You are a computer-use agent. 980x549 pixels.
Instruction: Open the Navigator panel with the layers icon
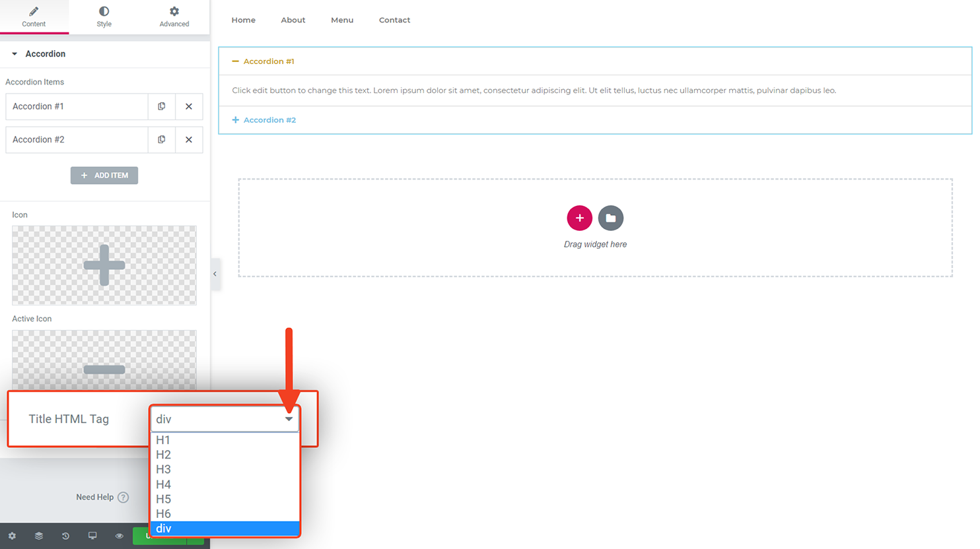[x=38, y=536]
